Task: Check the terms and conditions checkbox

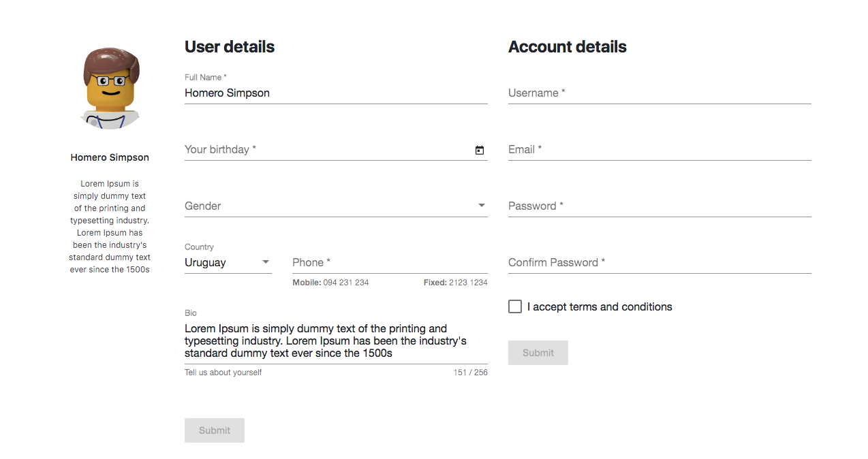Action: pyautogui.click(x=514, y=306)
